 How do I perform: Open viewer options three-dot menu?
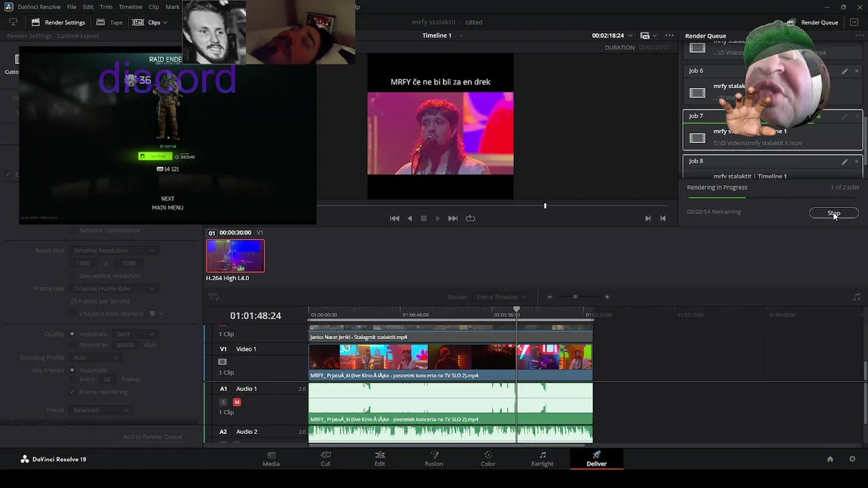point(669,35)
